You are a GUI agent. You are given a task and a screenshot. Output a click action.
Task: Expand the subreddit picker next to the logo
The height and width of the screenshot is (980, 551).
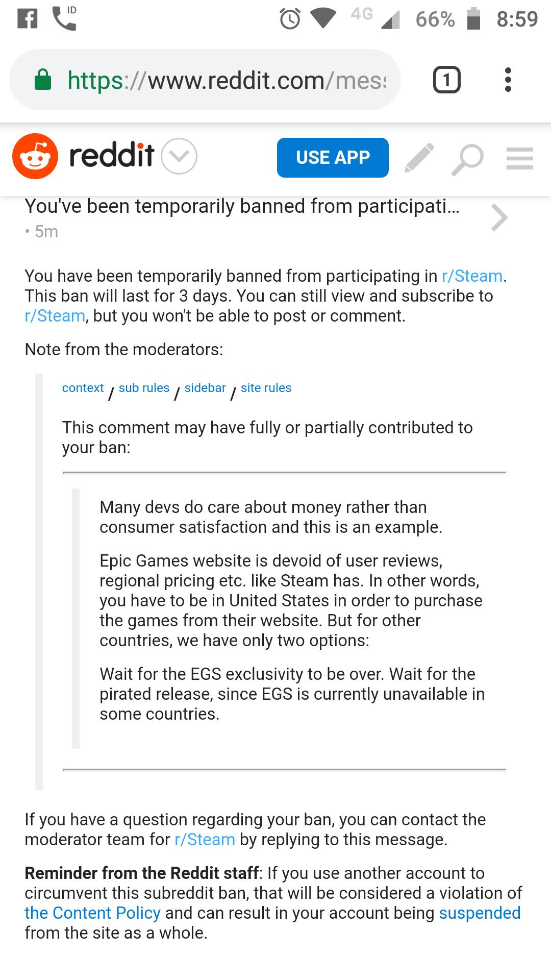point(178,157)
